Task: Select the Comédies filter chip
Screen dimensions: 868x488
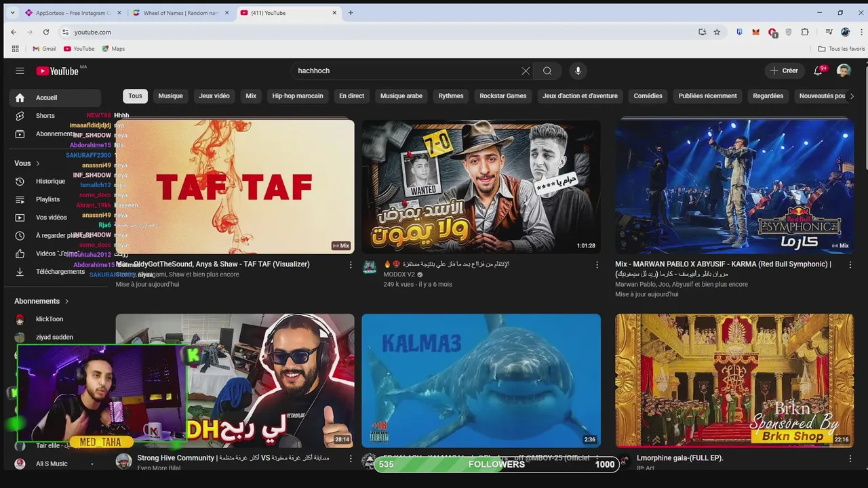Action: pyautogui.click(x=648, y=96)
